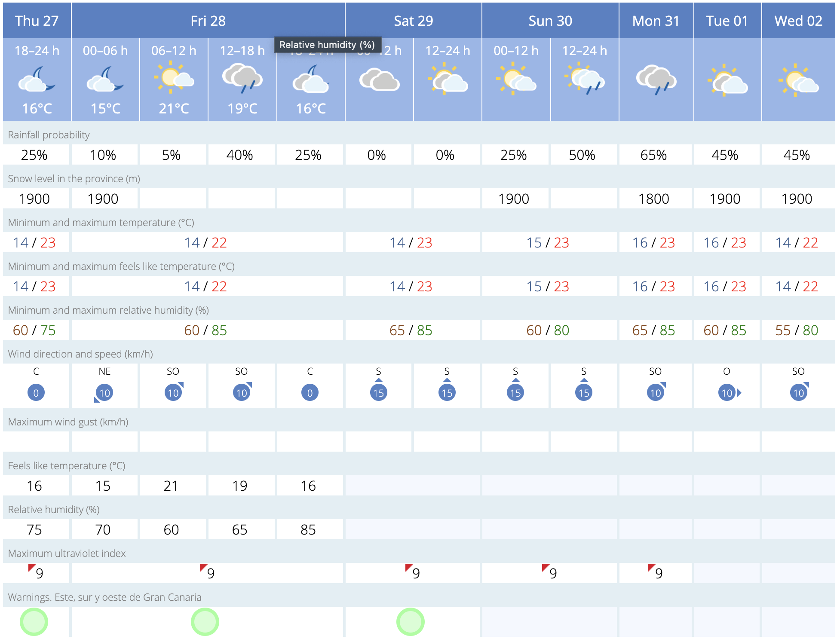Click the Fri 28 06–12 h sunny icon
840x642 pixels.
point(174,79)
